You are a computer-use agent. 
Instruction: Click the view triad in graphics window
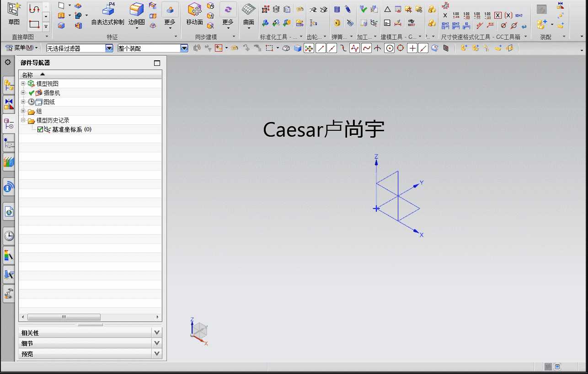pyautogui.click(x=199, y=330)
